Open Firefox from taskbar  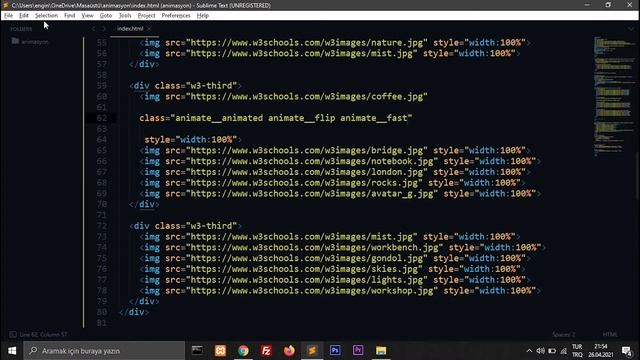pyautogui.click(x=289, y=351)
